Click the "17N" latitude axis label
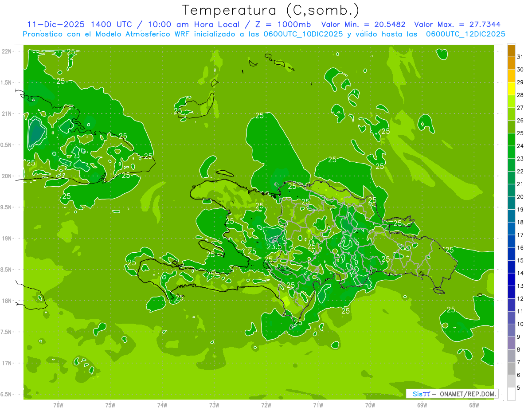The width and height of the screenshot is (532, 411). (7, 363)
